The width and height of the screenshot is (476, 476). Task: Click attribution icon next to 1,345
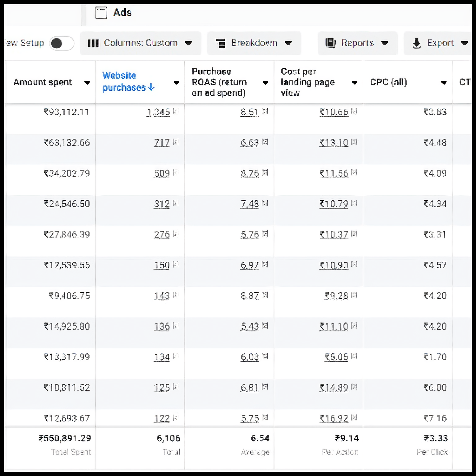coord(176,111)
